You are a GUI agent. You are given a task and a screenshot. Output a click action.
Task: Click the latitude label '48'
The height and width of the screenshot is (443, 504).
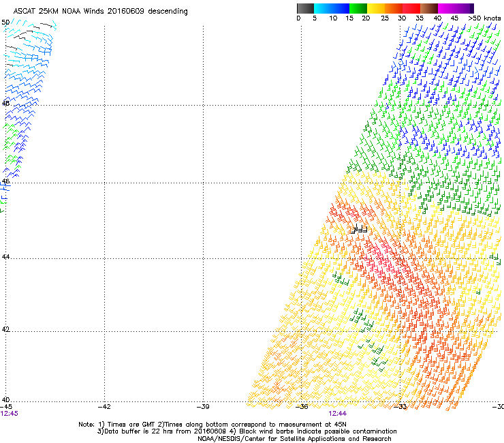[5, 104]
